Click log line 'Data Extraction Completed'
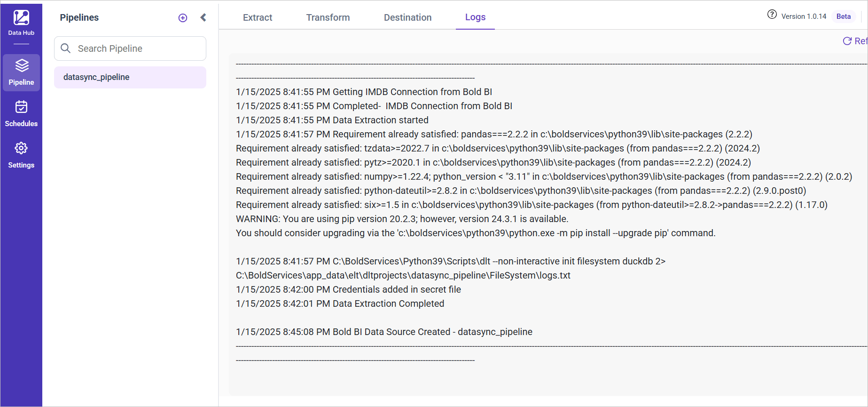The image size is (868, 407). (x=340, y=303)
